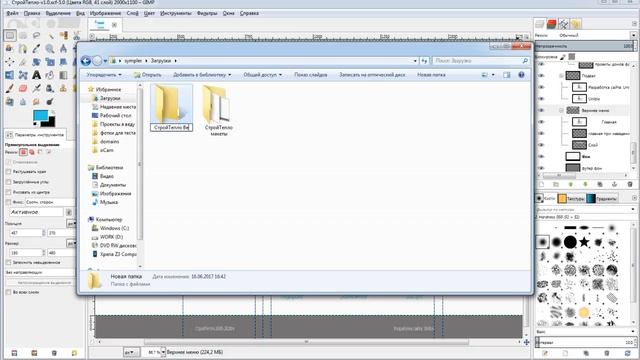
Task: Select the Paintbrush tool
Action: point(10,88)
